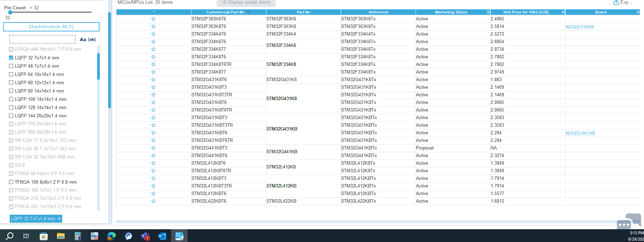This screenshot has height=242, width=644.
Task: Sort table by Reference header
Action: click(378, 12)
